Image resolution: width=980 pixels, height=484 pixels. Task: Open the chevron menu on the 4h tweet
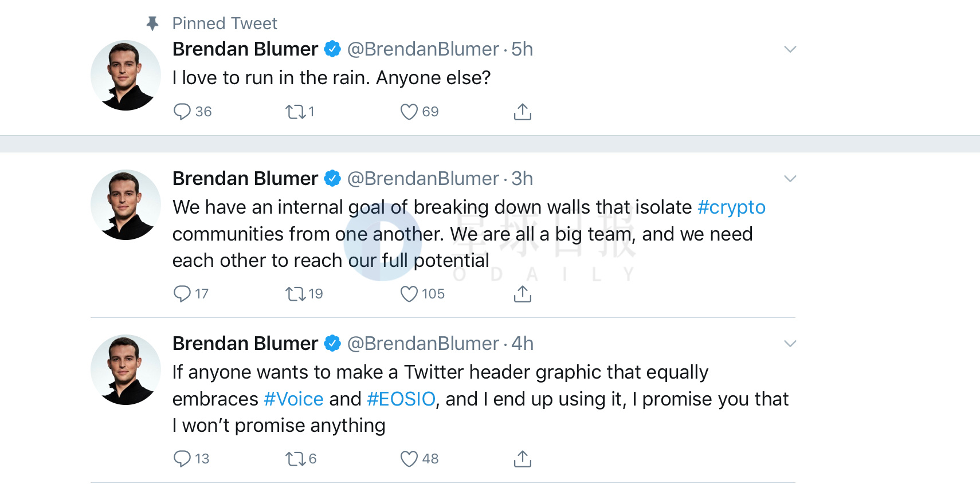(790, 344)
